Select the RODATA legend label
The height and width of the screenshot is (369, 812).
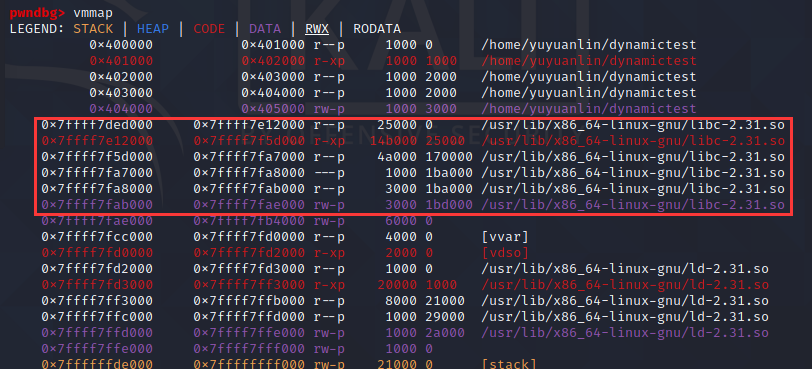(377, 29)
